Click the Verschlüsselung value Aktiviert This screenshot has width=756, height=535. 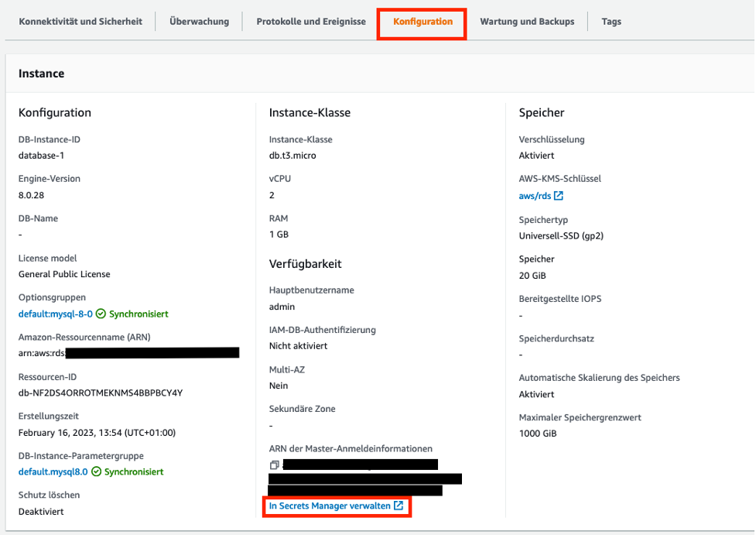pyautogui.click(x=536, y=156)
